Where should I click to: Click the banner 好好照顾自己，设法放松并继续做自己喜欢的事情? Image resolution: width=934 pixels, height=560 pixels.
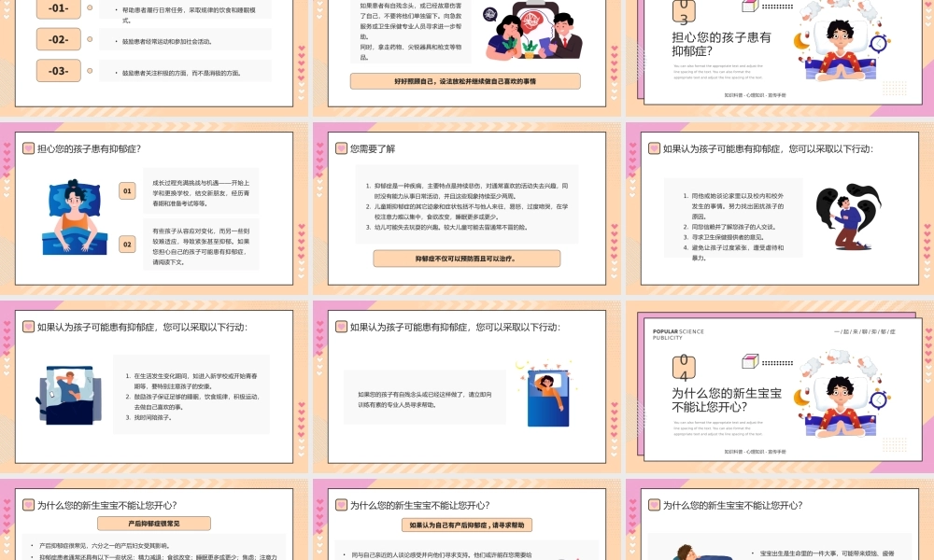click(465, 81)
